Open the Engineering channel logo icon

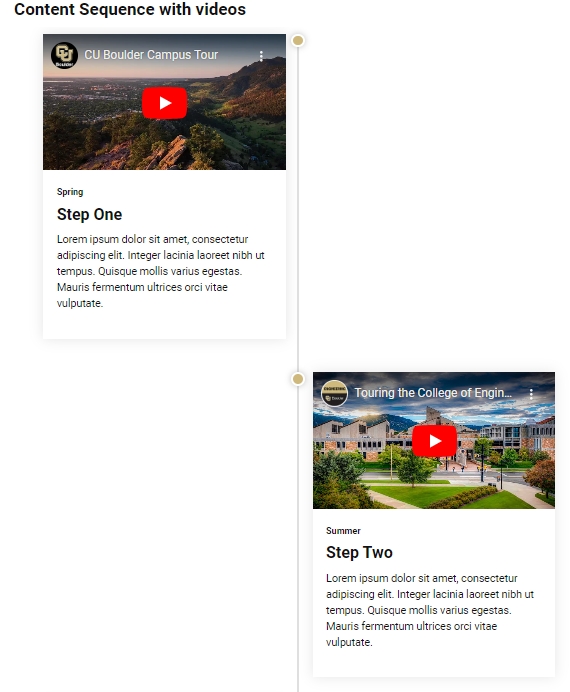[334, 393]
